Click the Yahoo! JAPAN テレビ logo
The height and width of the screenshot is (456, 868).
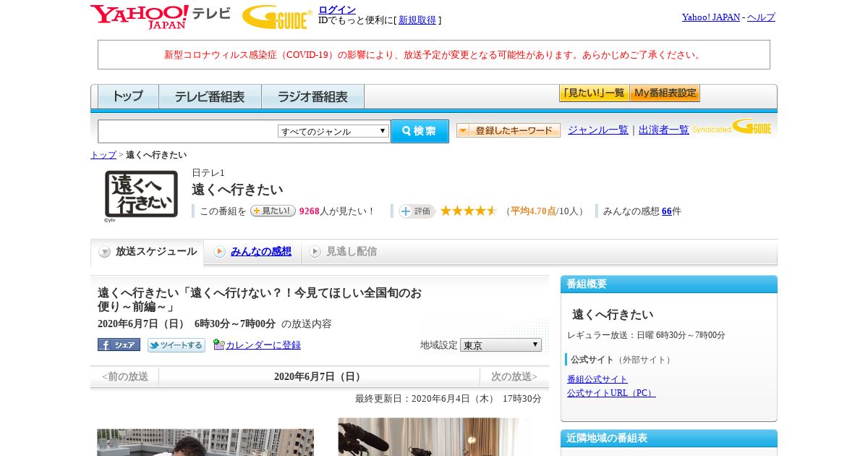pos(161,17)
